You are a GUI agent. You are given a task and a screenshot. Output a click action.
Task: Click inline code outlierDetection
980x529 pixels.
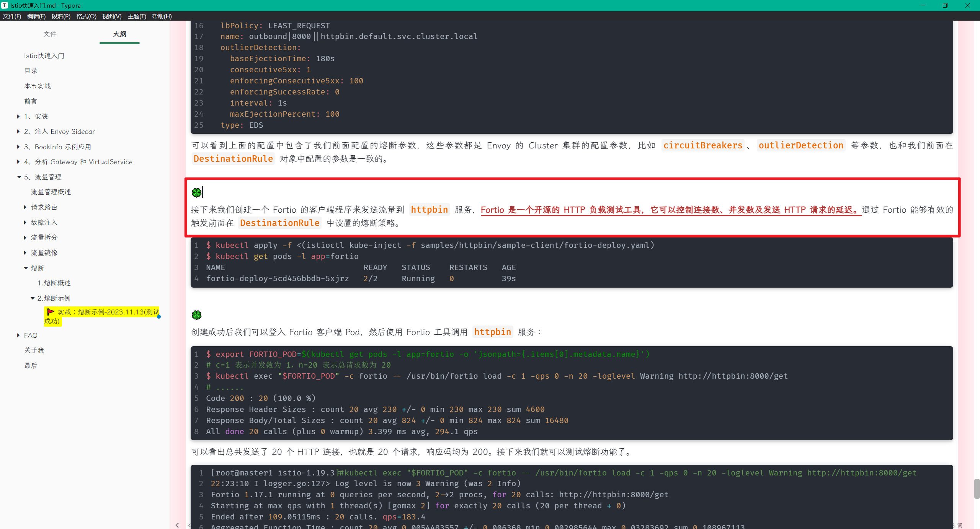pyautogui.click(x=801, y=145)
